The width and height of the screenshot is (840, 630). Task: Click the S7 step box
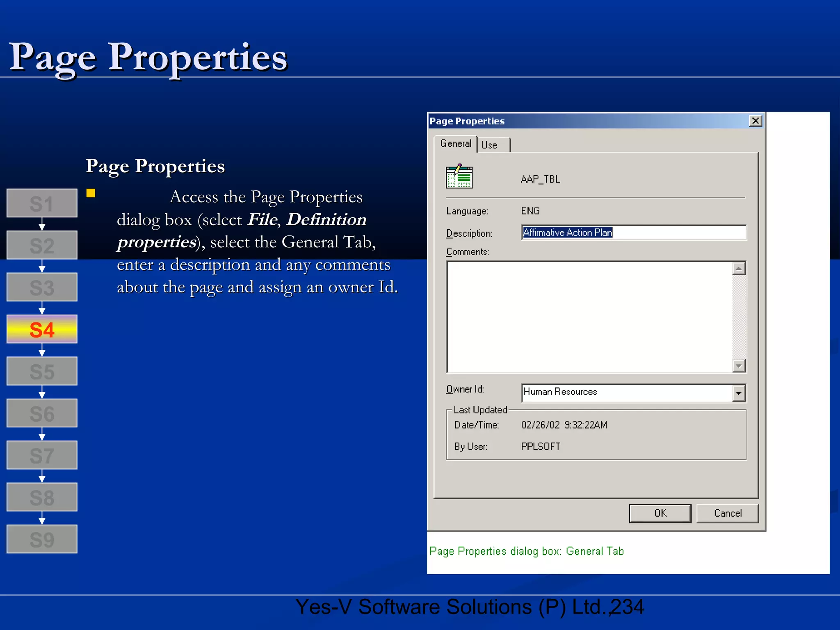[x=42, y=455]
